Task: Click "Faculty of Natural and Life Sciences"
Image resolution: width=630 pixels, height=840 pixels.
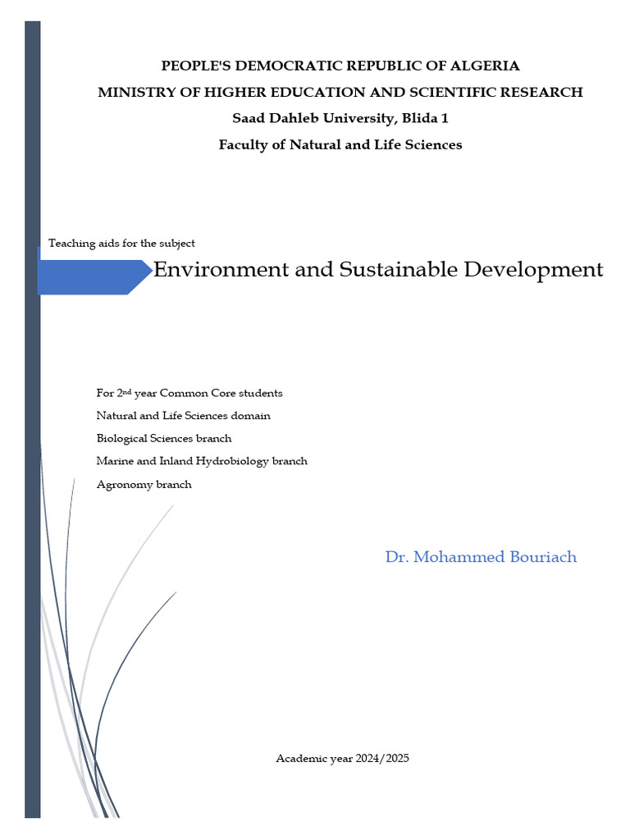Action: click(340, 144)
